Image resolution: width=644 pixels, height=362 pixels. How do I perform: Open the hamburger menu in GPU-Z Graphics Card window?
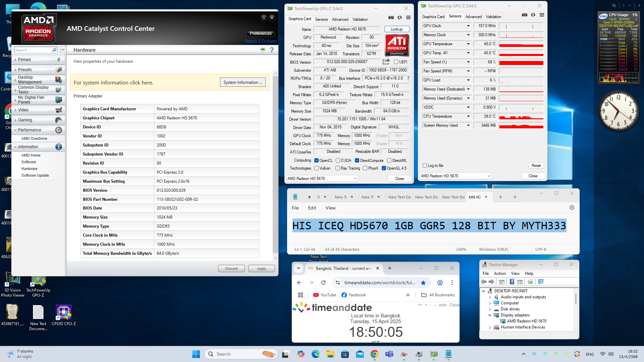point(408,17)
